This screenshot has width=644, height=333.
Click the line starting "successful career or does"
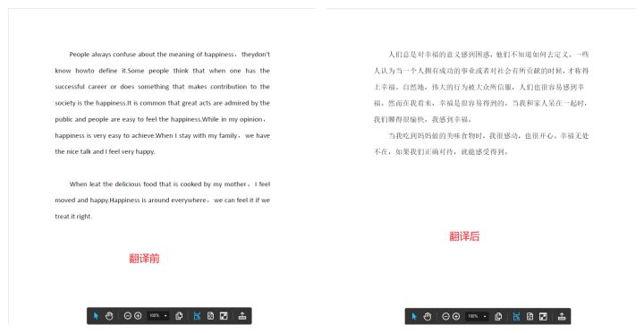point(162,87)
